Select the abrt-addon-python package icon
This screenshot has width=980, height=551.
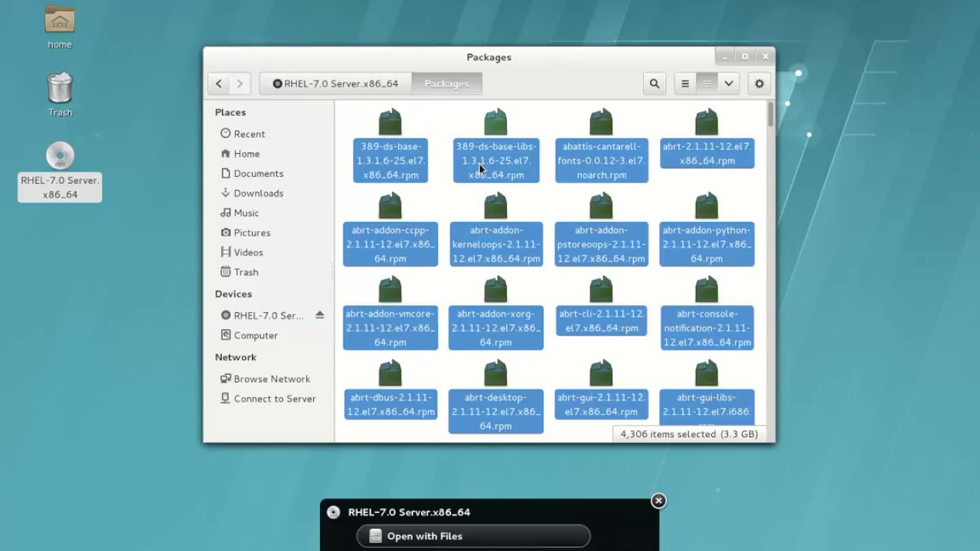coord(707,206)
